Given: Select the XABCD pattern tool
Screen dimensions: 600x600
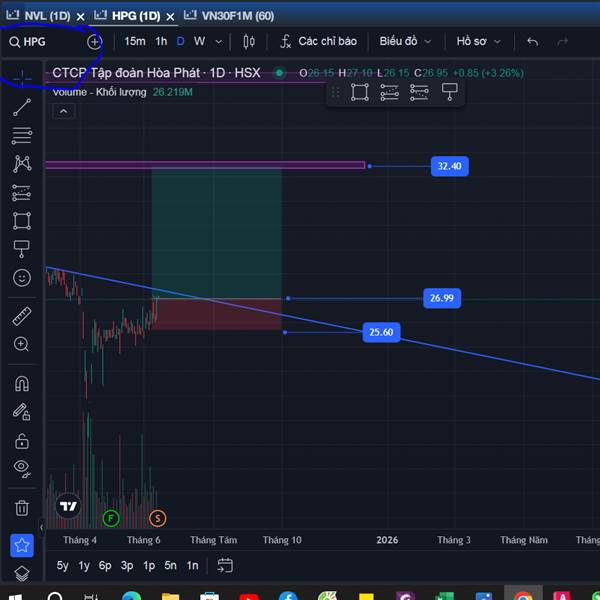Looking at the screenshot, I should coord(22,164).
